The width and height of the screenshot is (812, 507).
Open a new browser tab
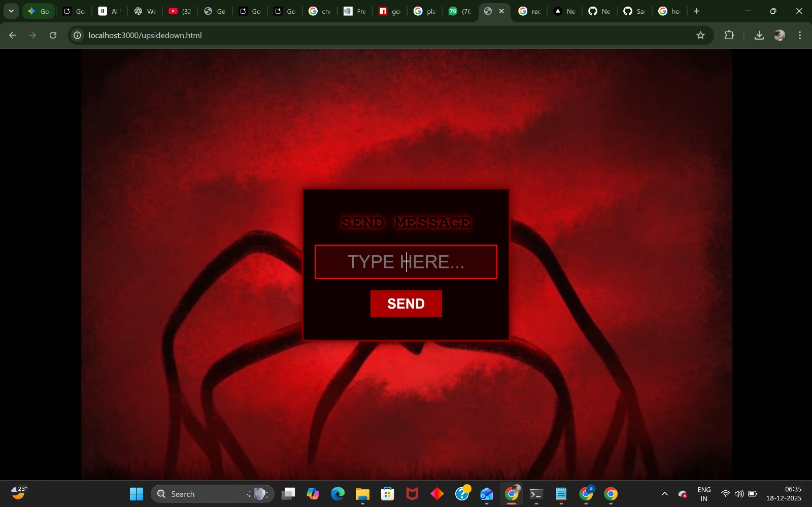[x=696, y=11]
